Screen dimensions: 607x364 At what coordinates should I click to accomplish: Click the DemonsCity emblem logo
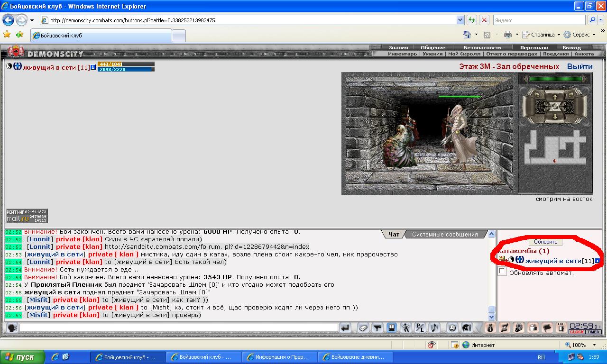click(16, 51)
